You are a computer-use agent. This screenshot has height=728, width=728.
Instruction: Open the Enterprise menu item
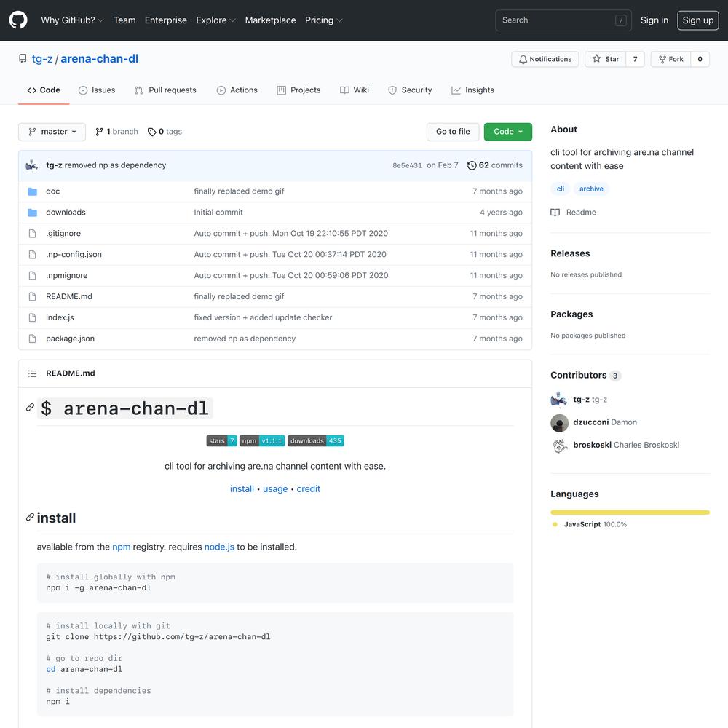click(x=166, y=20)
